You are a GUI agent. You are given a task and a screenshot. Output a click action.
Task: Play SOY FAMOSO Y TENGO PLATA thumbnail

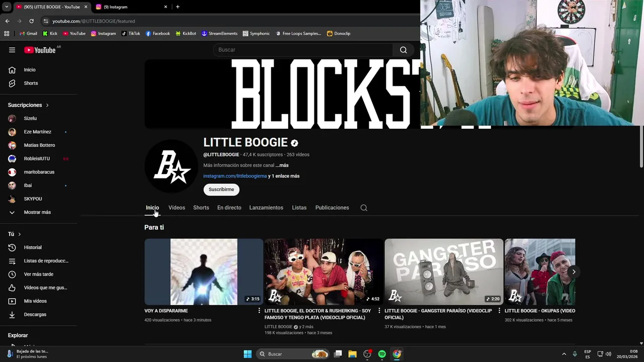pyautogui.click(x=324, y=271)
